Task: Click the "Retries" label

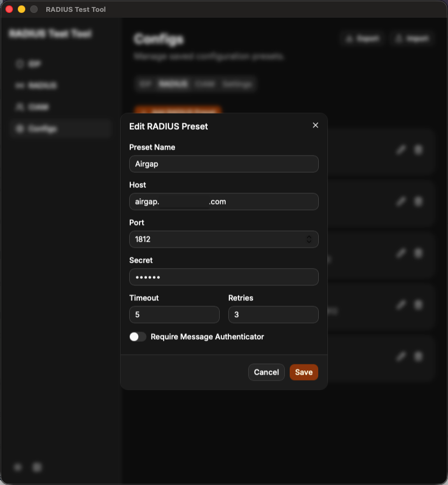Action: click(241, 298)
